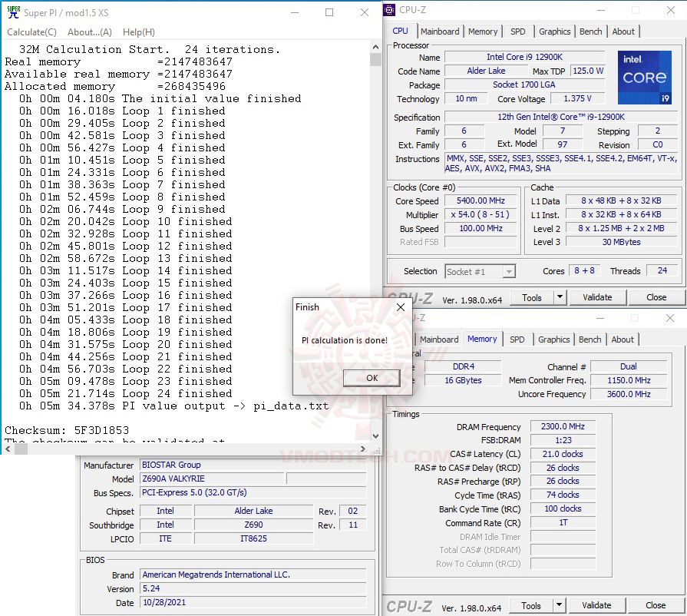Viewport: 687px width, 616px height.
Task: Click Super PI scroll down arrow
Action: click(x=375, y=436)
